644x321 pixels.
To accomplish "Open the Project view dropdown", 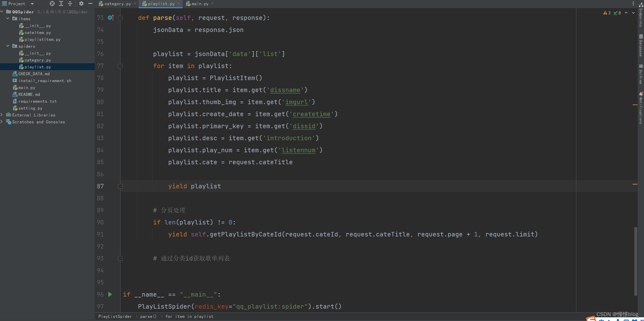I will coord(32,4).
